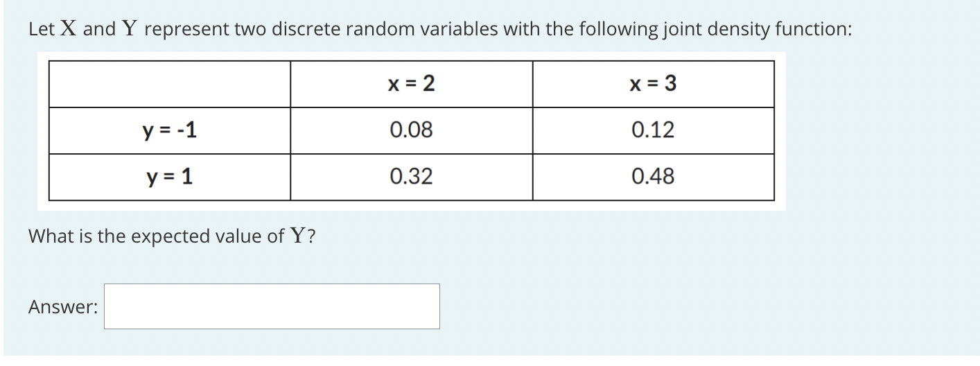The width and height of the screenshot is (980, 366).
Task: Click the 0.12 table cell
Action: click(654, 130)
